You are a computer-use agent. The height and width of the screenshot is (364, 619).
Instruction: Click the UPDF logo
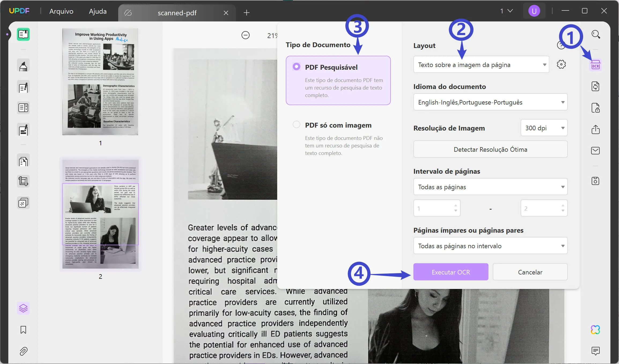[19, 11]
